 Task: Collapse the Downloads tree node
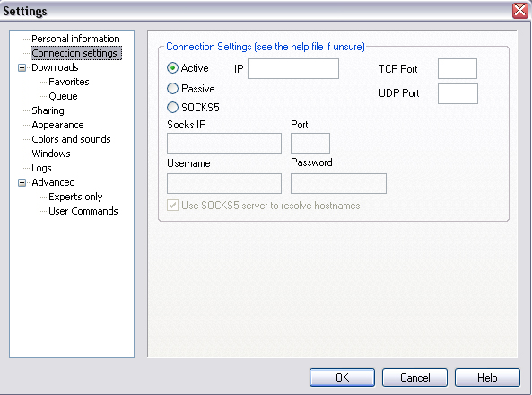click(22, 68)
